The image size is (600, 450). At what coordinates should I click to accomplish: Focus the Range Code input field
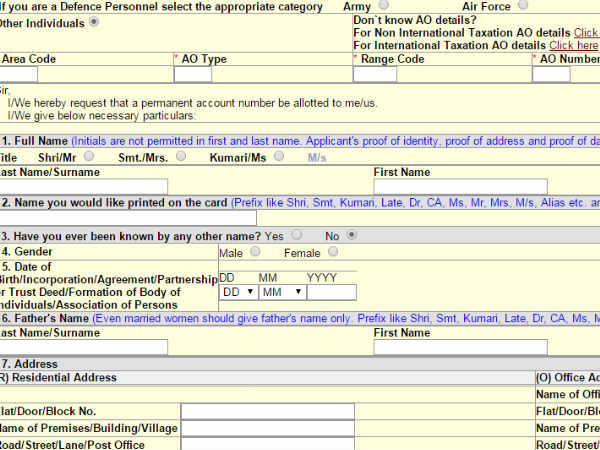[375, 75]
